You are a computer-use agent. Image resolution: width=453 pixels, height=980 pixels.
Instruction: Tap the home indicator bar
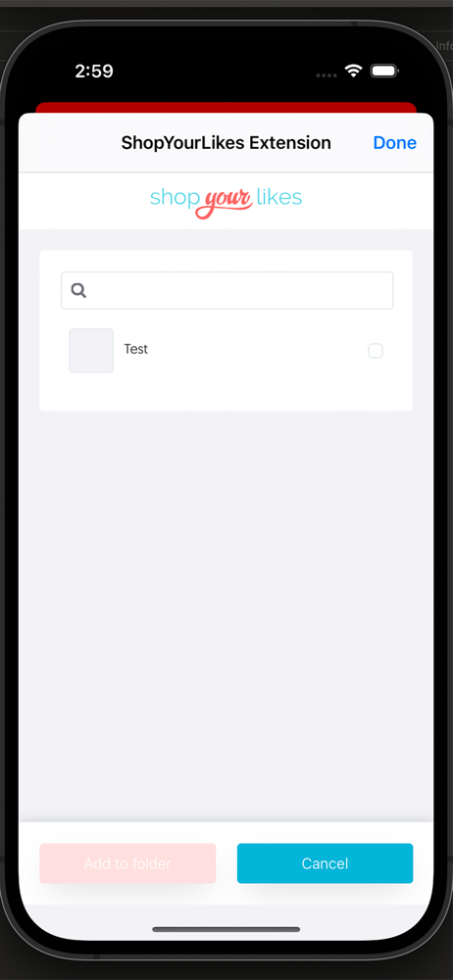(x=226, y=929)
